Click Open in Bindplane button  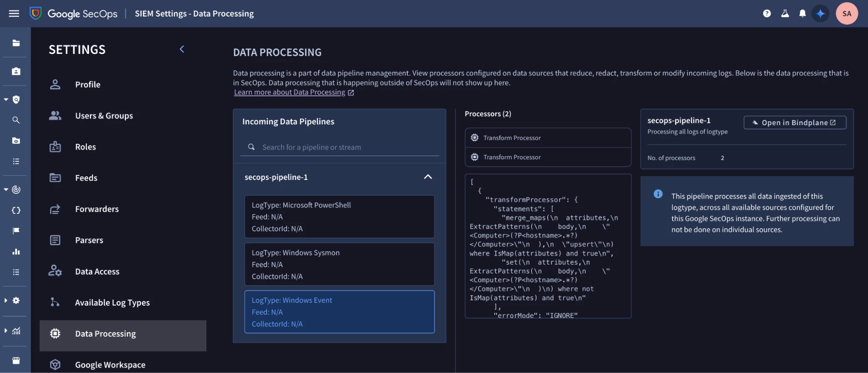[795, 123]
